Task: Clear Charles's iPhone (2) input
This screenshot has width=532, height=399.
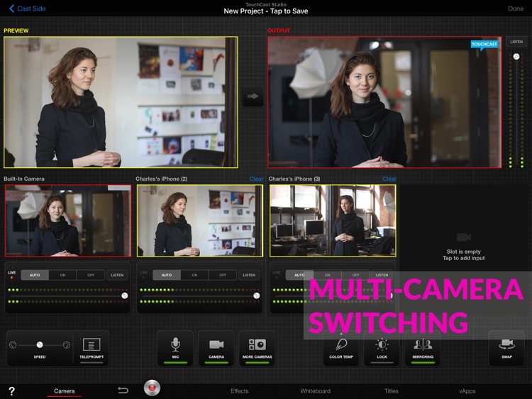Action: coord(256,179)
